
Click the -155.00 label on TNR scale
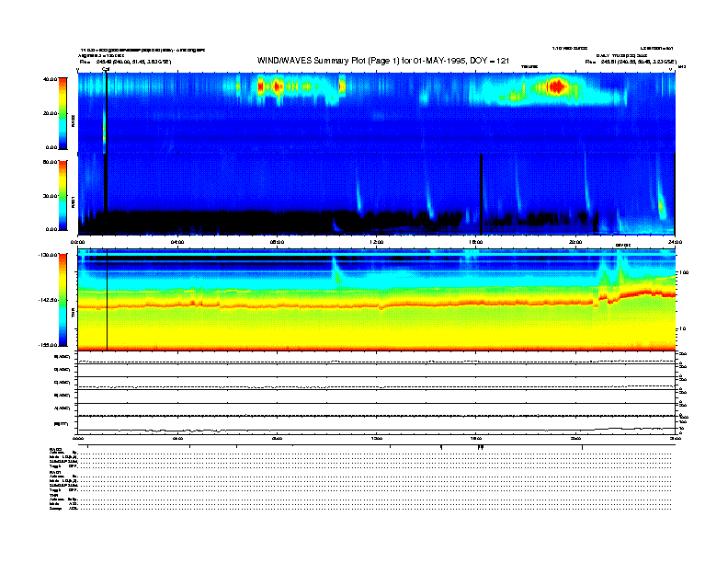point(48,345)
